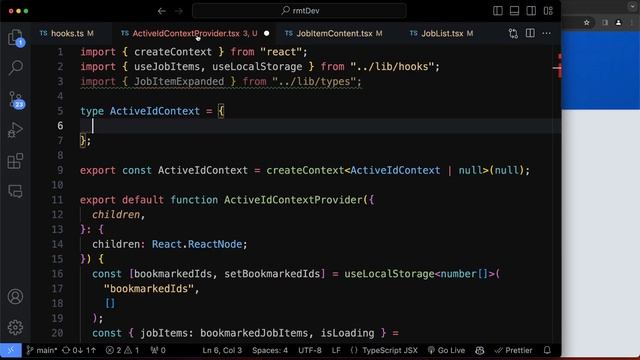Click ActiveIdContext type name on line 5

(155, 111)
